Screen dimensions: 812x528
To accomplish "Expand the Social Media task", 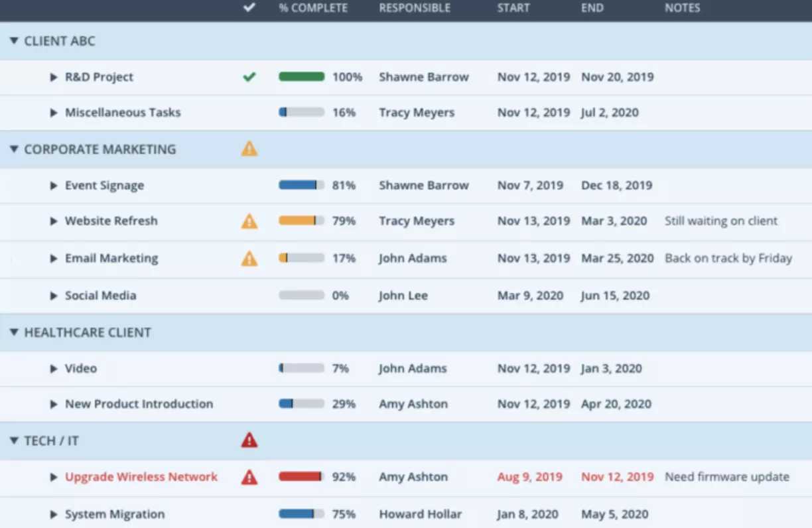I will coord(54,295).
